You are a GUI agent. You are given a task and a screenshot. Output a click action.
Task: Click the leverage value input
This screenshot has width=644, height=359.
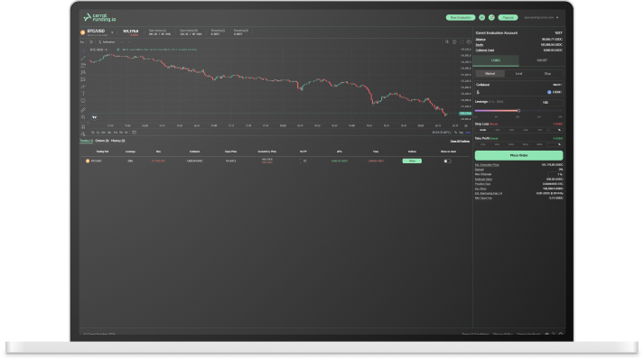[552, 103]
